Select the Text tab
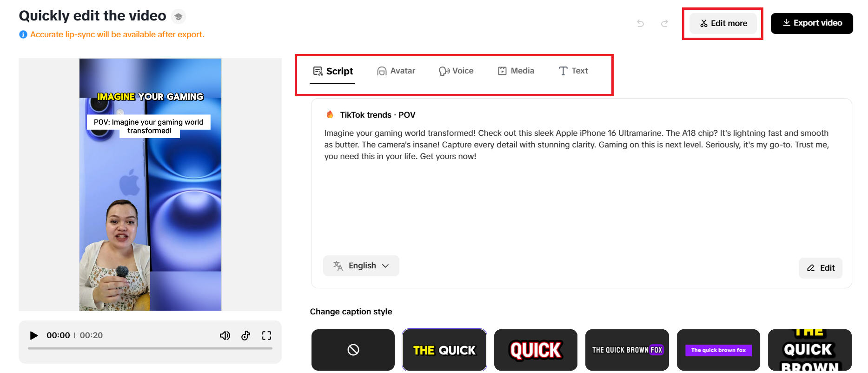 tap(573, 71)
